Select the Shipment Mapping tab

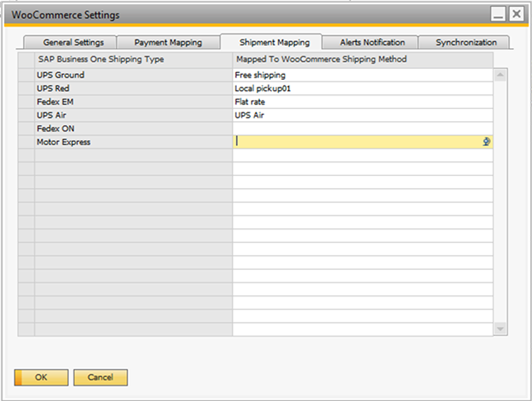(275, 42)
